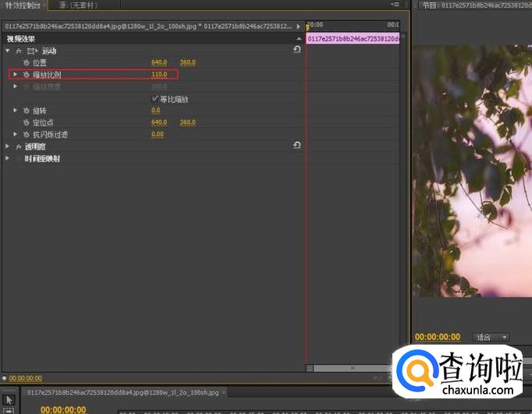Toggle animation stopwatch for 定位点
The image size is (532, 414).
click(x=26, y=122)
